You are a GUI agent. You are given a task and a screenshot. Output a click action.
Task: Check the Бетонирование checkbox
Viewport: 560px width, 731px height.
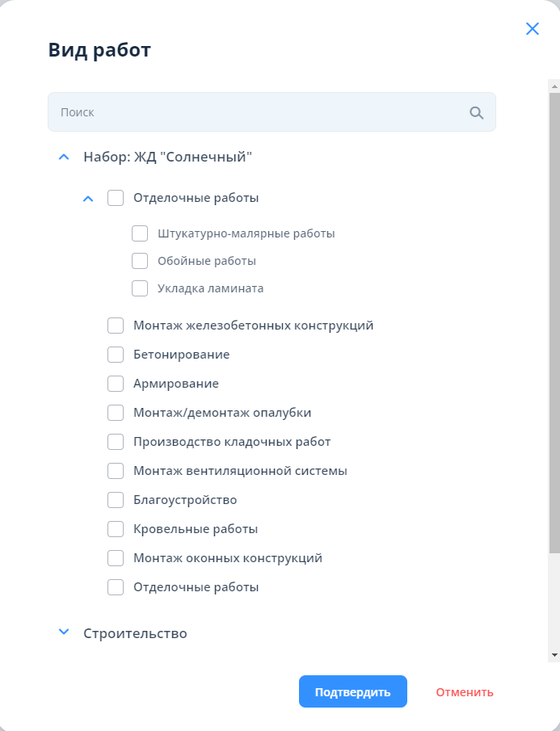[x=116, y=355]
